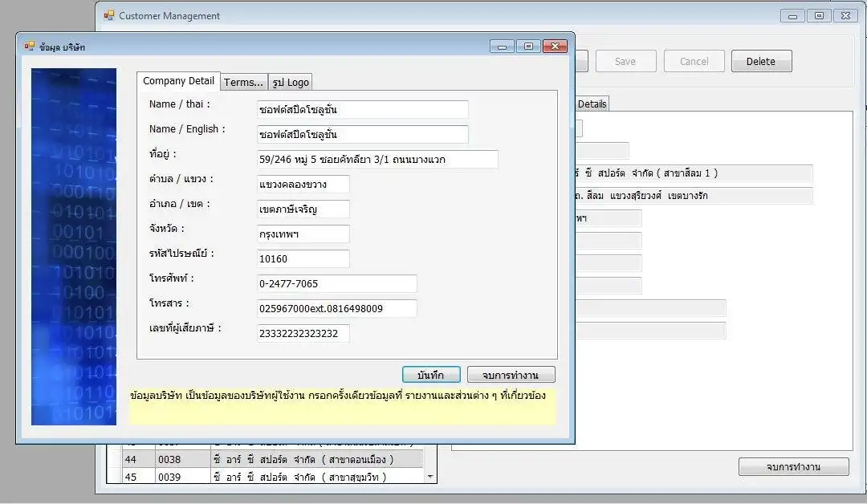Click the telephone field 0-2477-7065
The width and height of the screenshot is (867, 504).
[336, 283]
